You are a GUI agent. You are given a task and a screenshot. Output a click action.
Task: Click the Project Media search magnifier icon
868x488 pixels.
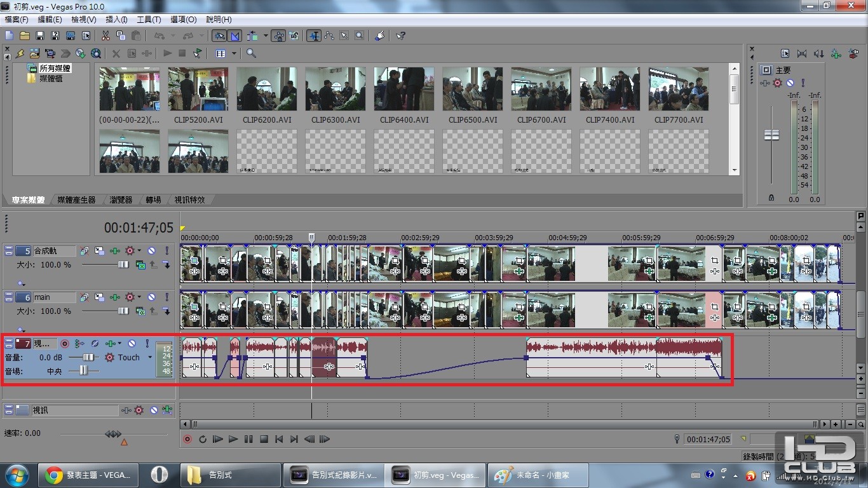point(251,53)
